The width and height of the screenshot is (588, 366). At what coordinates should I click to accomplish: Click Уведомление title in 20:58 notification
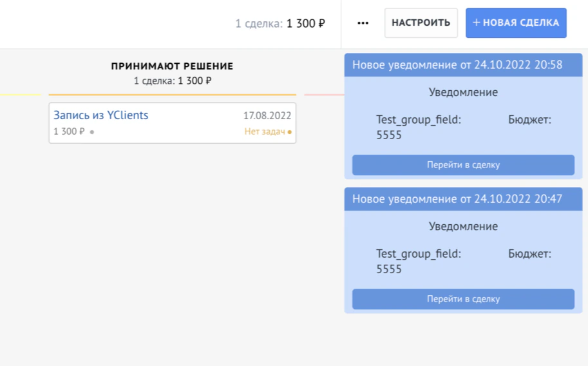pos(463,92)
